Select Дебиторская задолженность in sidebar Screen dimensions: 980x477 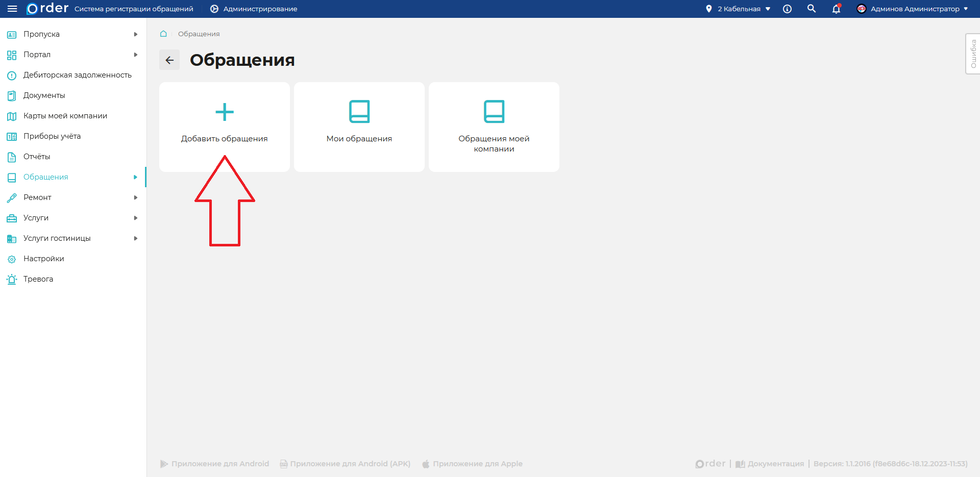pos(77,75)
